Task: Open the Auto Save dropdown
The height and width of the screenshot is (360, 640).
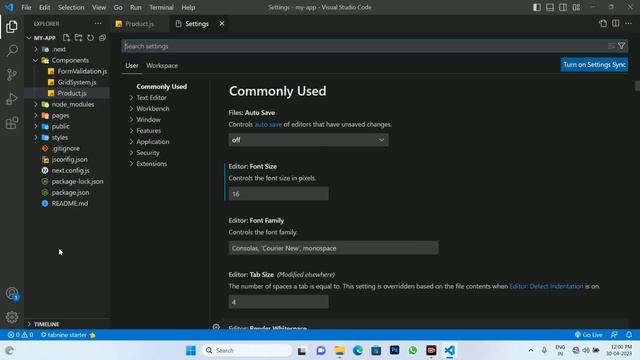Action: click(x=308, y=140)
